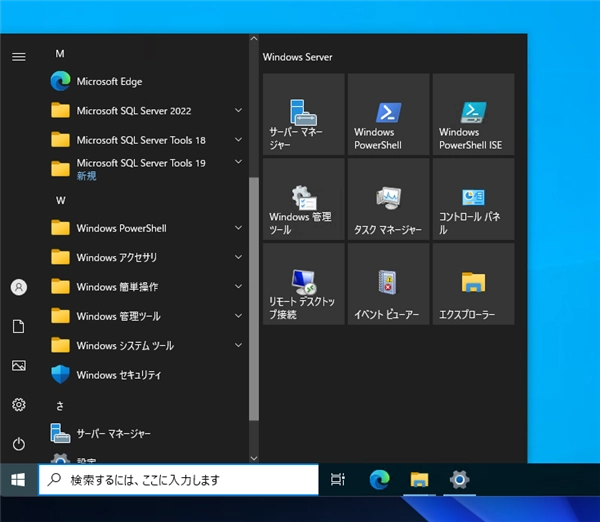Launch the タスク マネージャー tile
Screen dimensions: 600x522
(x=388, y=199)
